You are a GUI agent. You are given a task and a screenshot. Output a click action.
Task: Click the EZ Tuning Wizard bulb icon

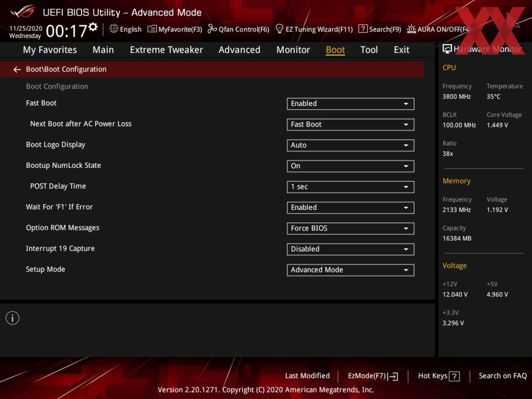pyautogui.click(x=279, y=29)
